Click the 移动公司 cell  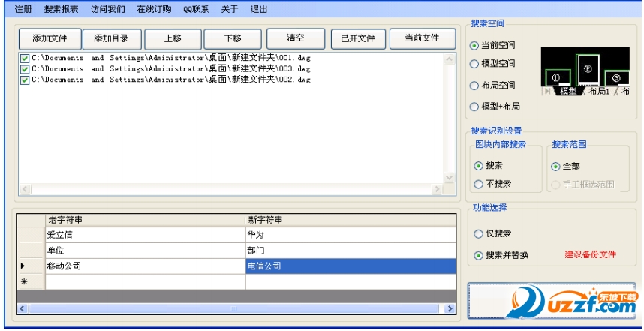click(146, 266)
